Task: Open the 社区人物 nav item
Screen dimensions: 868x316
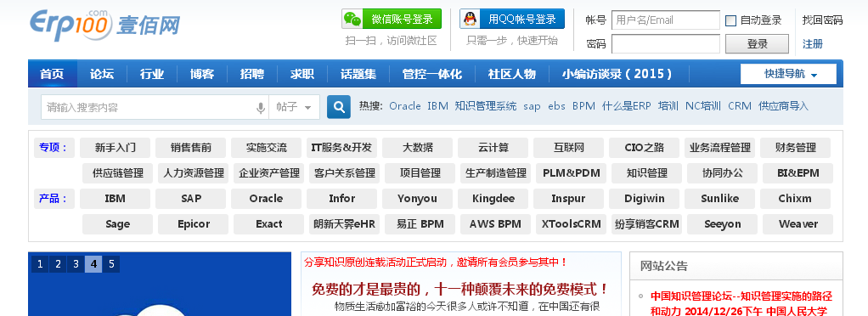Action: tap(512, 74)
